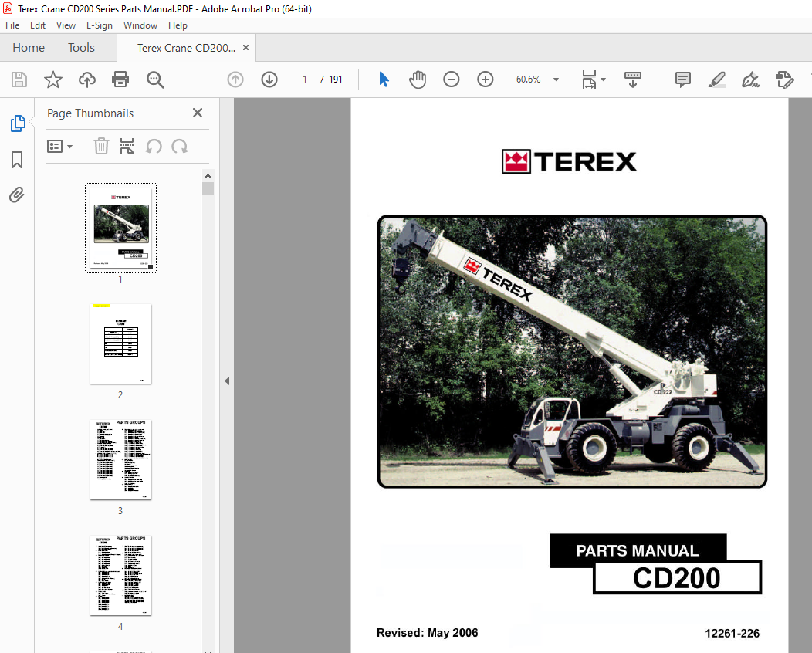Select page 1 thumbnail
The width and height of the screenshot is (812, 653).
[x=120, y=228]
